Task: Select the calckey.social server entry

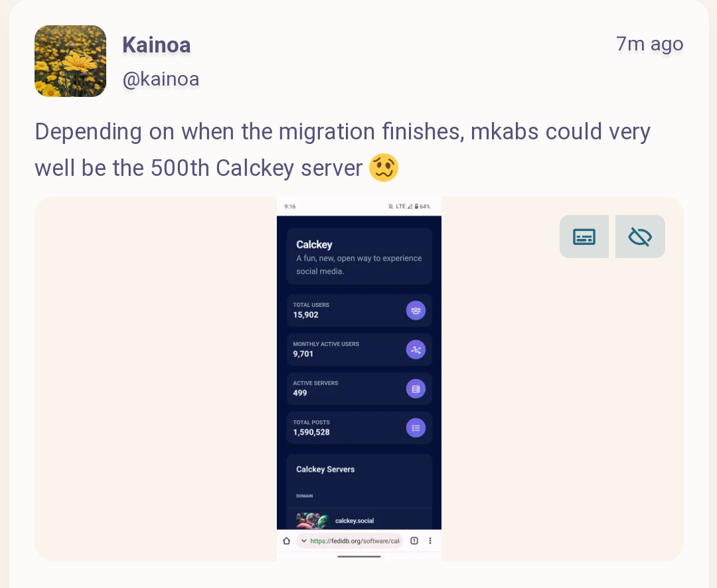Action: coord(354,521)
